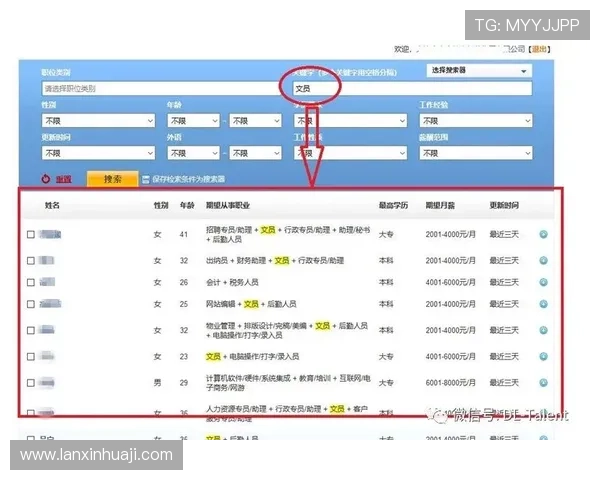This screenshot has width=600, height=480.
Task: Open the 更新时间 dropdown
Action: click(98, 153)
